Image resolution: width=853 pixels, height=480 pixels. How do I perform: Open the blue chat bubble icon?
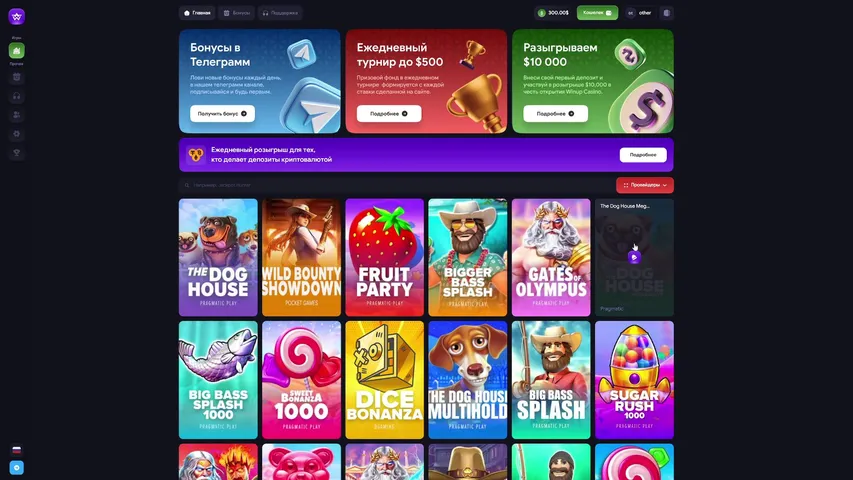pos(16,467)
